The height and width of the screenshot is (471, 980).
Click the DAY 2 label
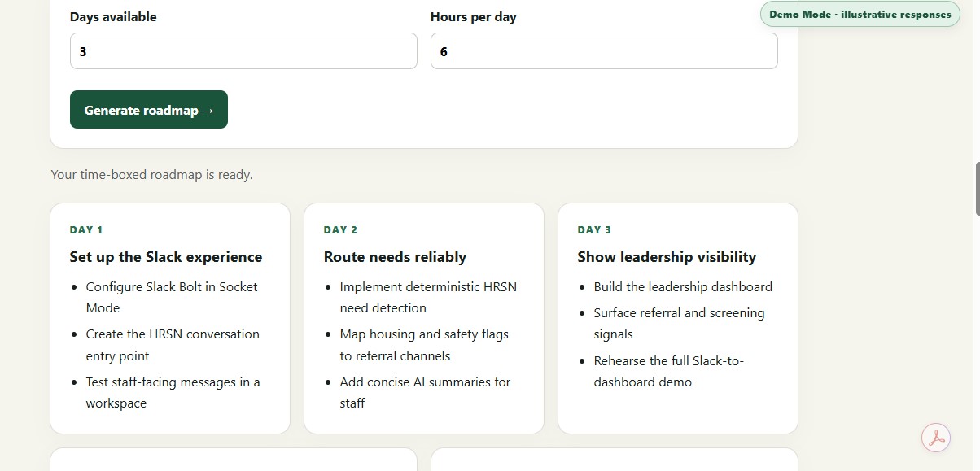click(341, 230)
